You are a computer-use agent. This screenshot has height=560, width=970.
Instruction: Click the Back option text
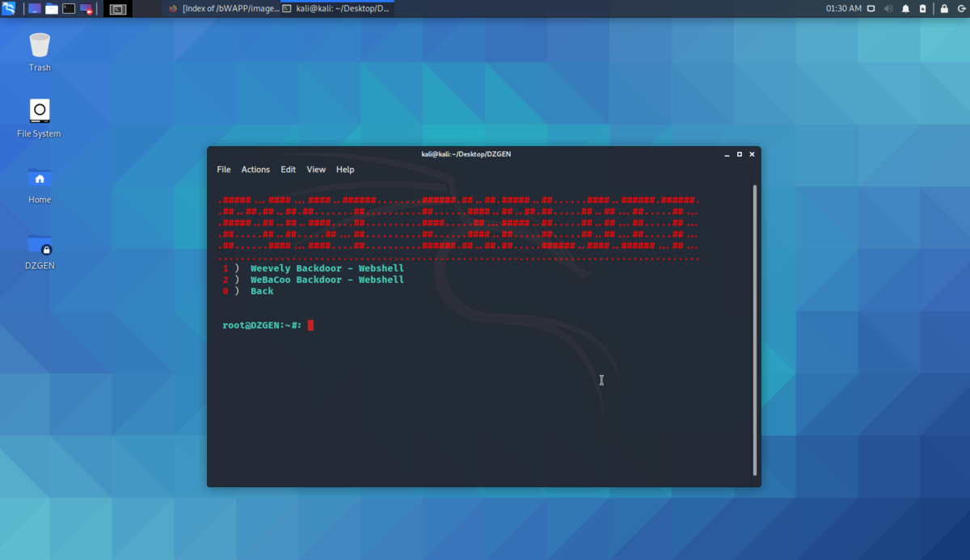[x=262, y=291]
